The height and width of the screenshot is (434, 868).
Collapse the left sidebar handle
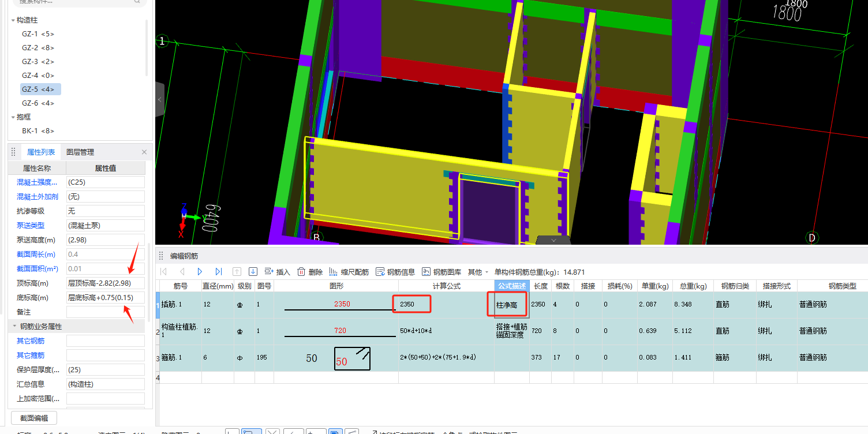(160, 100)
